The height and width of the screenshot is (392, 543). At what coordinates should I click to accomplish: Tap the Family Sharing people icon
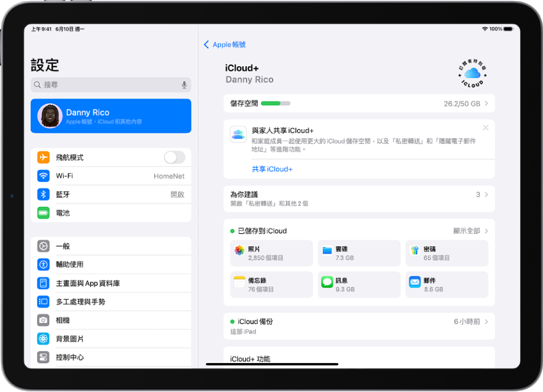[x=238, y=134]
